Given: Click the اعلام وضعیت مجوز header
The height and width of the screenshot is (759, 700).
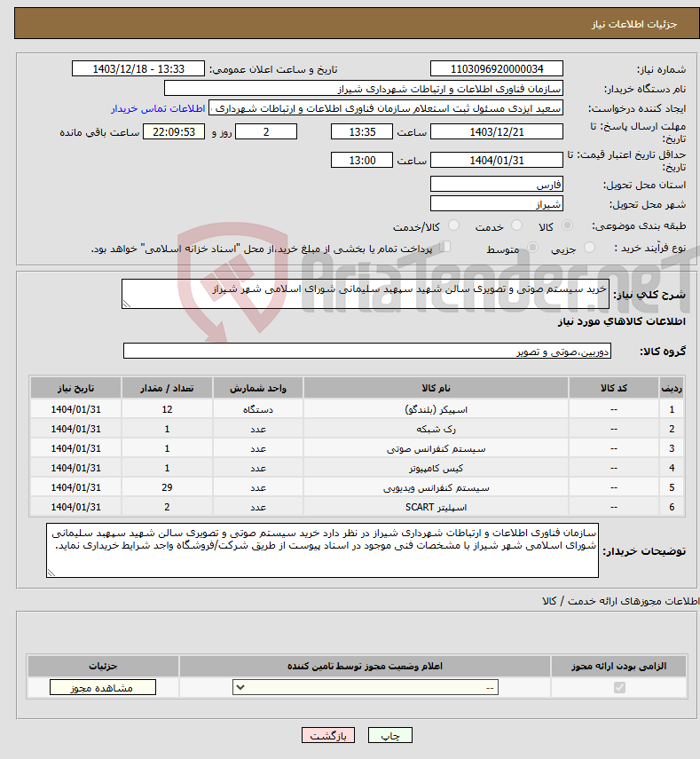Looking at the screenshot, I should 366,667.
